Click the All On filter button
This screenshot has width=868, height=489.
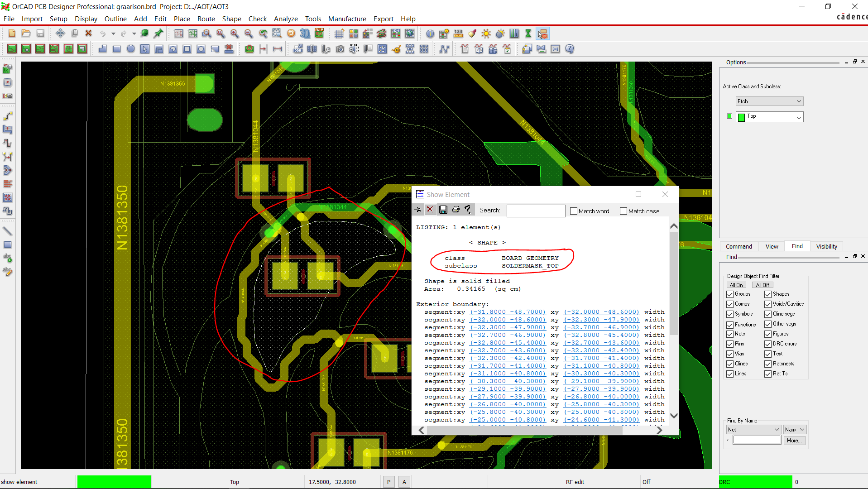736,285
